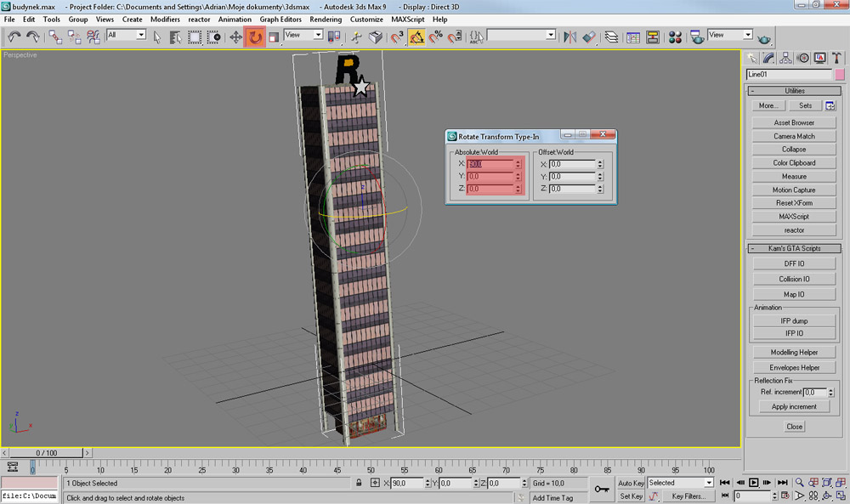
Task: Click the Absolute World X rotation field
Action: (490, 164)
